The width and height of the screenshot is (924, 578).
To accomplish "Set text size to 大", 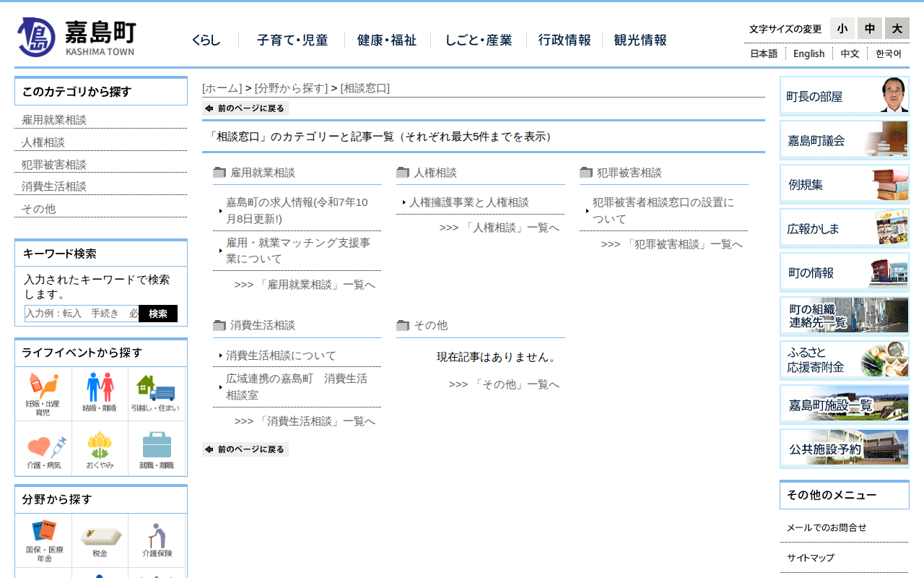I will (897, 28).
